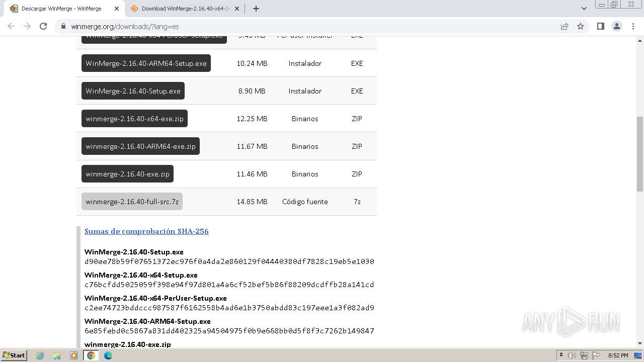This screenshot has height=362, width=644.
Task: Click the hash starting with c76bcfdd50
Action: (x=229, y=285)
